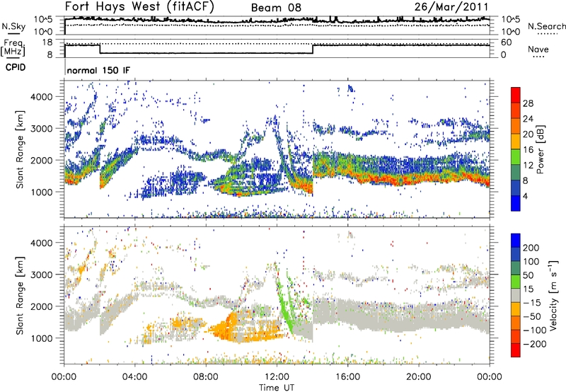Click the 'Nave' legend label
This screenshot has width=566, height=392.
tap(538, 50)
